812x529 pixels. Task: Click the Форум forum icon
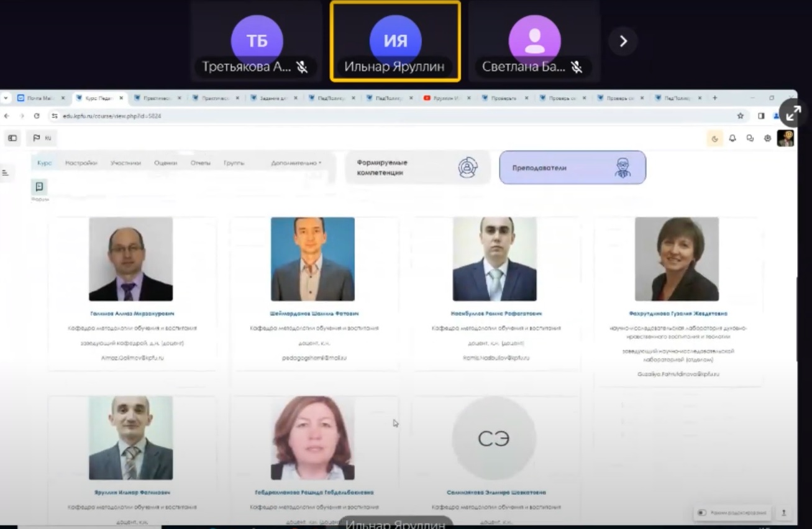(39, 187)
